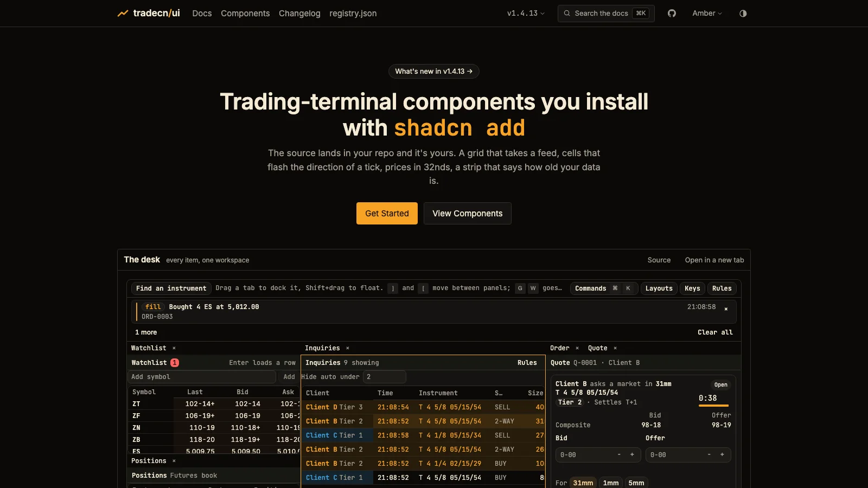868x488 pixels.
Task: Select the 5mm size option
Action: click(636, 483)
